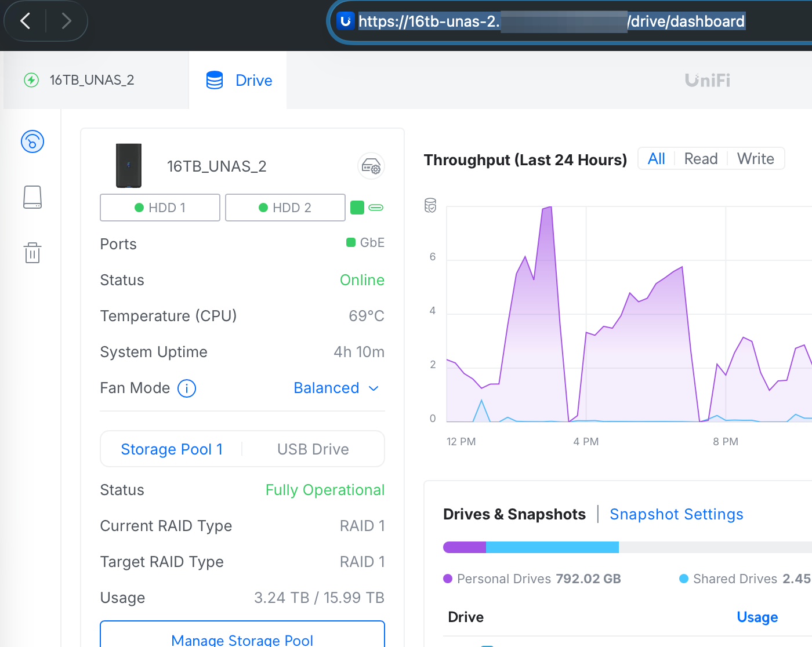Click the database Drive icon in header
This screenshot has width=812, height=647.
pyautogui.click(x=215, y=80)
